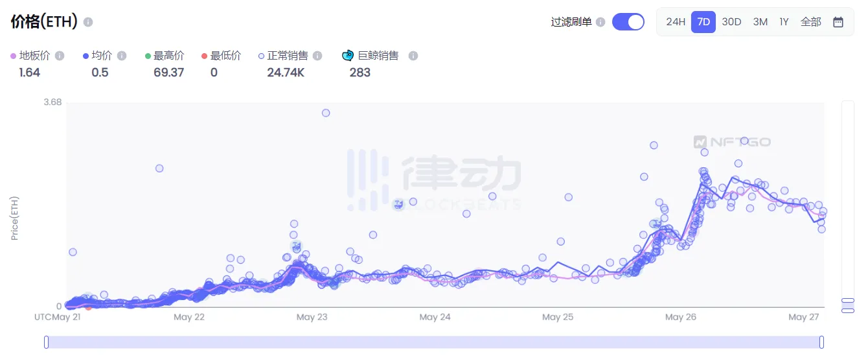Switch to the 30D time range

tap(731, 22)
